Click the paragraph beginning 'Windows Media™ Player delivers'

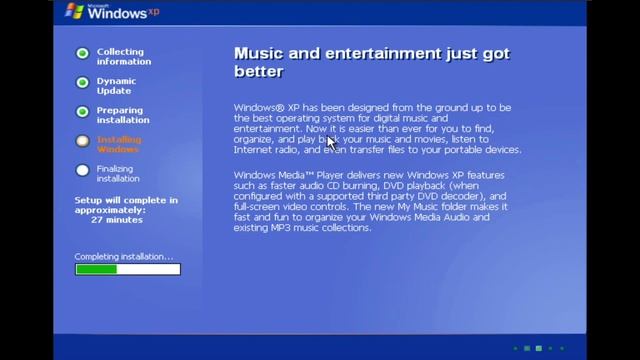tap(371, 201)
